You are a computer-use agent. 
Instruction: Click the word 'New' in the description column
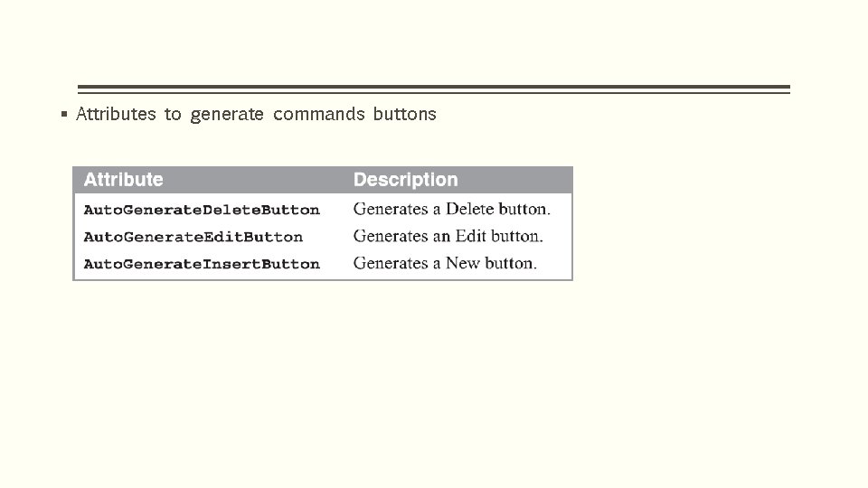pos(463,264)
